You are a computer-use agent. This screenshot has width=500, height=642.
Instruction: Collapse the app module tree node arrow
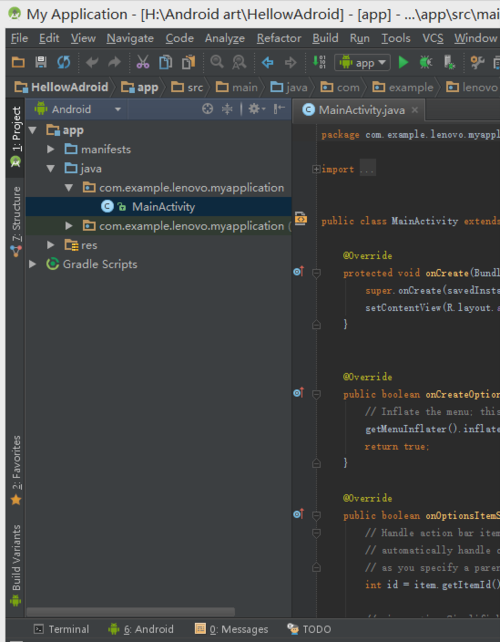(33, 131)
